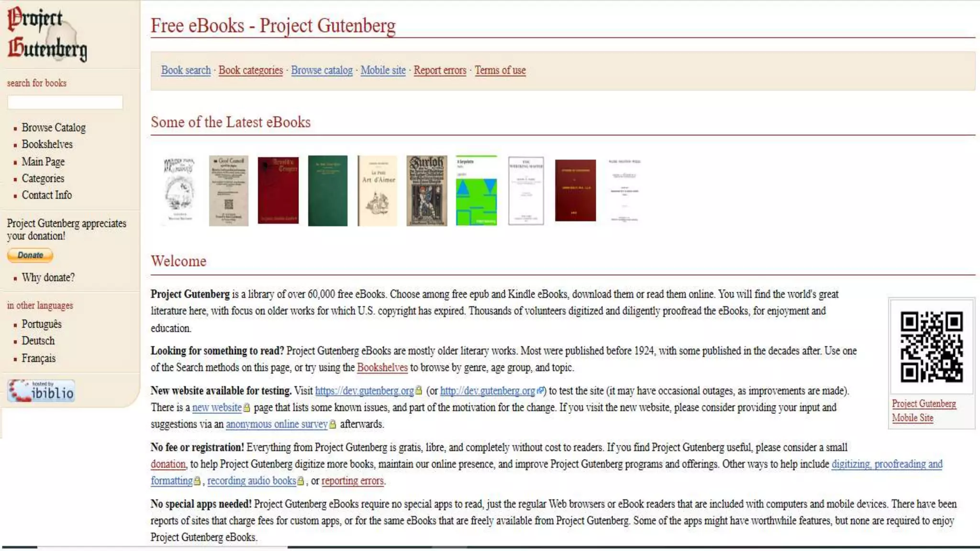Open Book search in top navigation

(186, 70)
